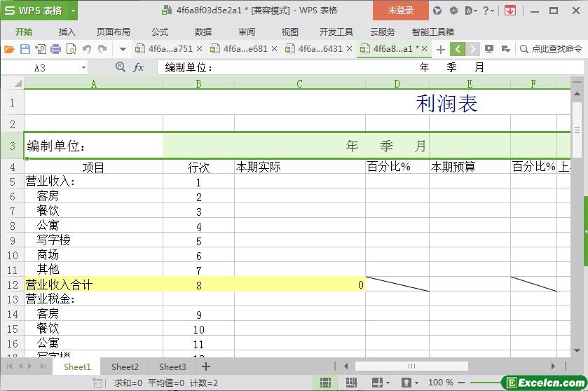Click the undo arrow icon
This screenshot has width=588, height=391.
coord(87,49)
